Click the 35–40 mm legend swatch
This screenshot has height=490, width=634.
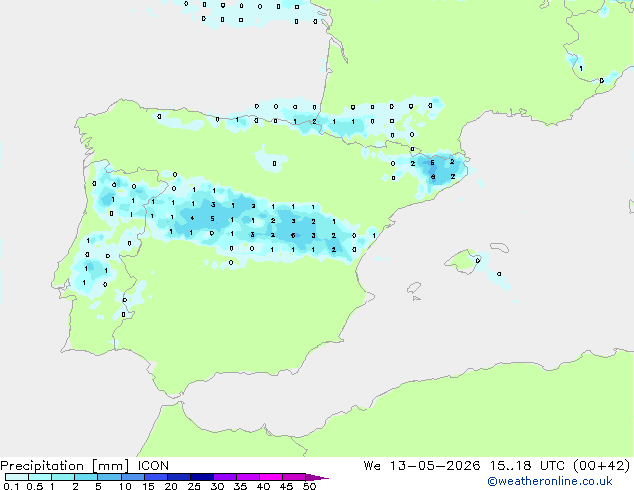[x=248, y=477]
